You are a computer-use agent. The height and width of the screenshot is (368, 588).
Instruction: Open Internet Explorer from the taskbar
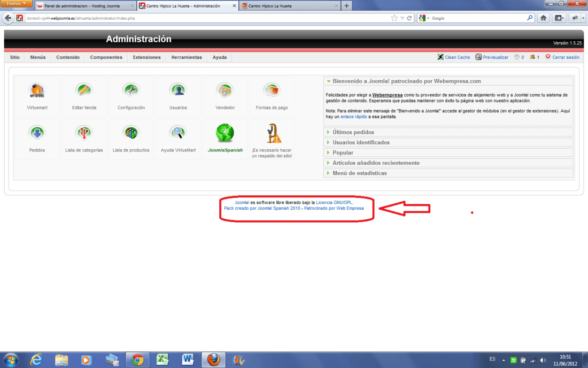[x=36, y=360]
